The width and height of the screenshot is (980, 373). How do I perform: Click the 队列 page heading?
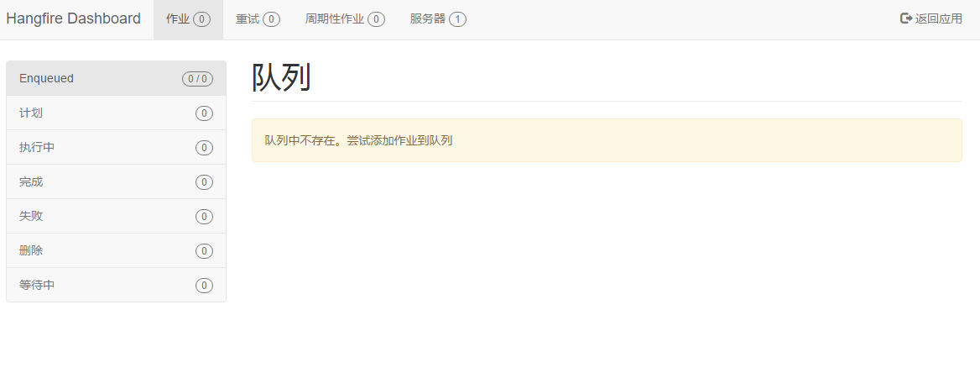click(281, 78)
